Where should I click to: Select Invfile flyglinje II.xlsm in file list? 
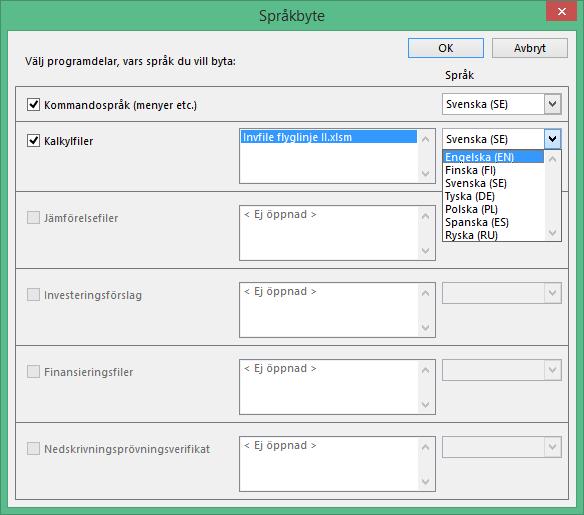[329, 137]
